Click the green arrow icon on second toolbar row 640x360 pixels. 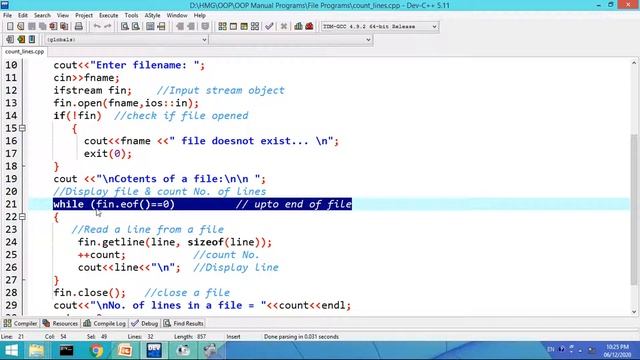coord(21,40)
